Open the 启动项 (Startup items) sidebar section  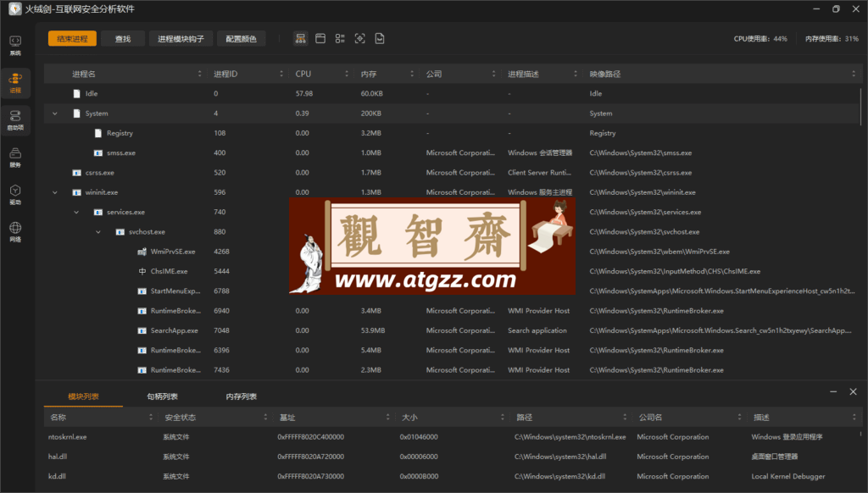tap(15, 119)
